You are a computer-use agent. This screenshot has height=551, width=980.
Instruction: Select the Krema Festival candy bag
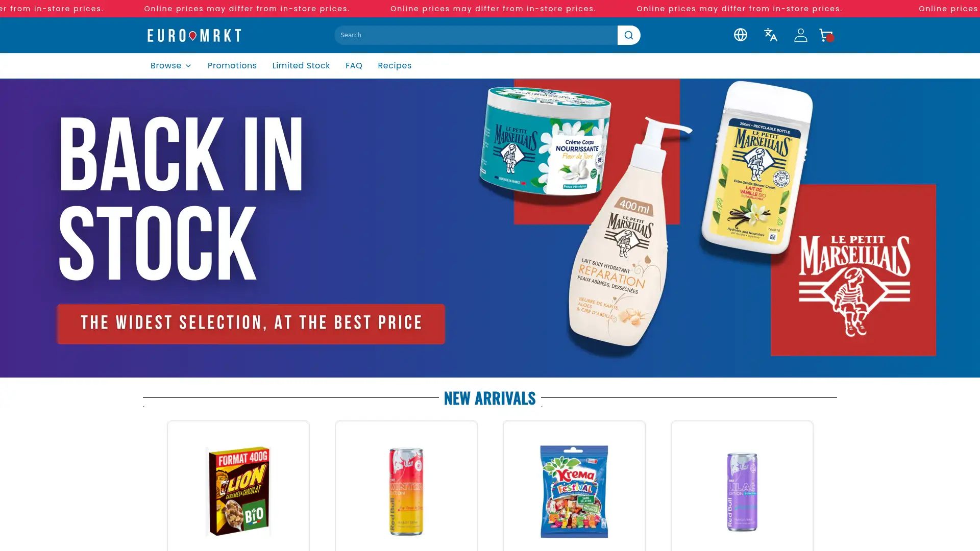pos(574,491)
